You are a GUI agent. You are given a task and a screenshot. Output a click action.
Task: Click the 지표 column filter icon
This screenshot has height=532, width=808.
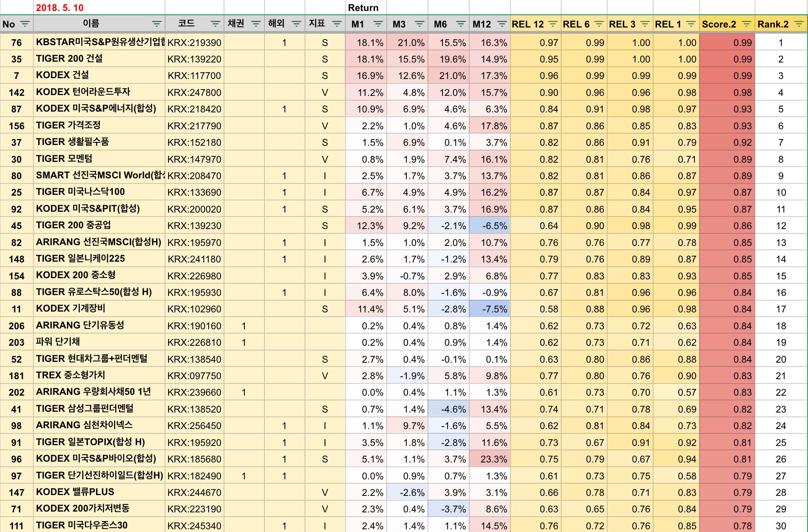tap(337, 24)
